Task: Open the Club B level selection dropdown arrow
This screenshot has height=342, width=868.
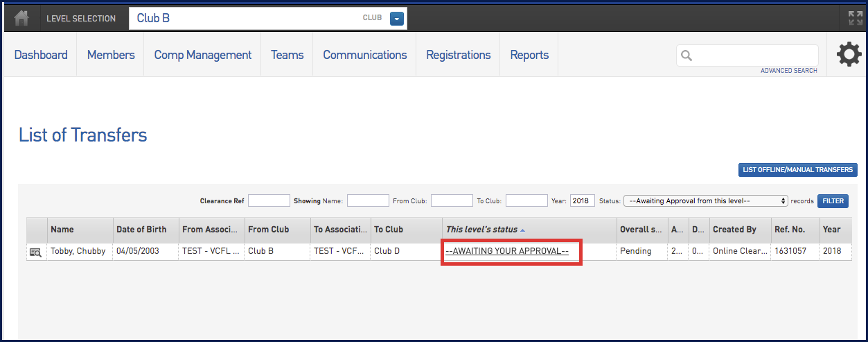Action: click(396, 19)
